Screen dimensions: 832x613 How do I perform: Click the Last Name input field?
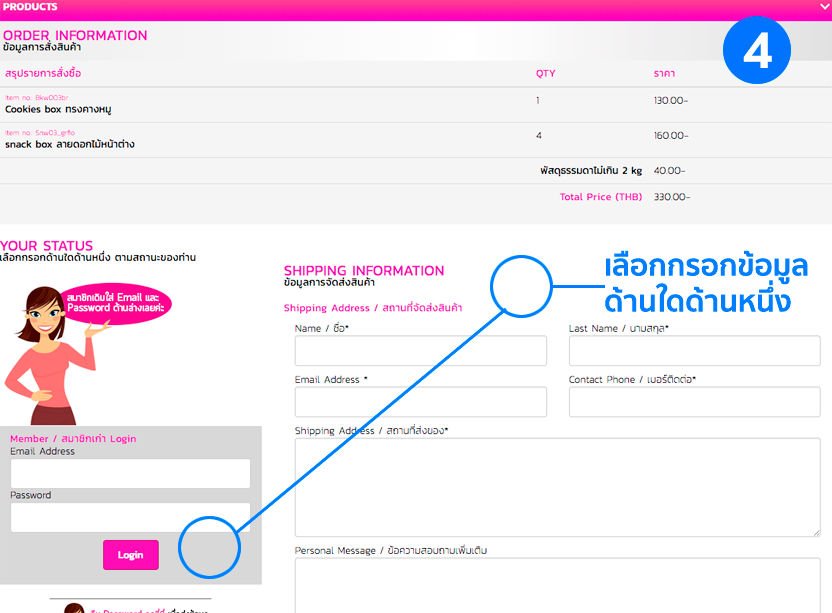(694, 351)
